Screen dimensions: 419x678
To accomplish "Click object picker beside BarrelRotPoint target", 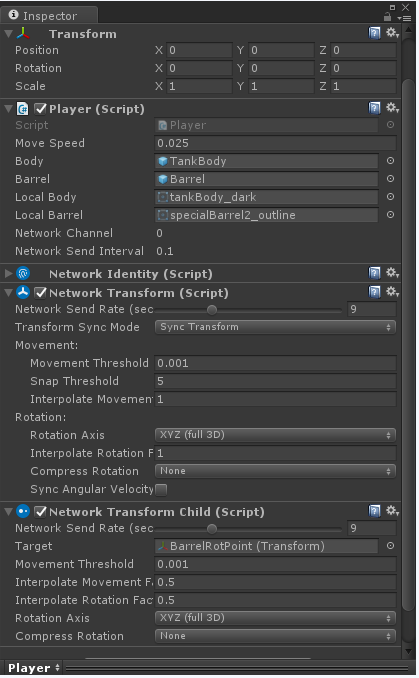I will point(390,546).
